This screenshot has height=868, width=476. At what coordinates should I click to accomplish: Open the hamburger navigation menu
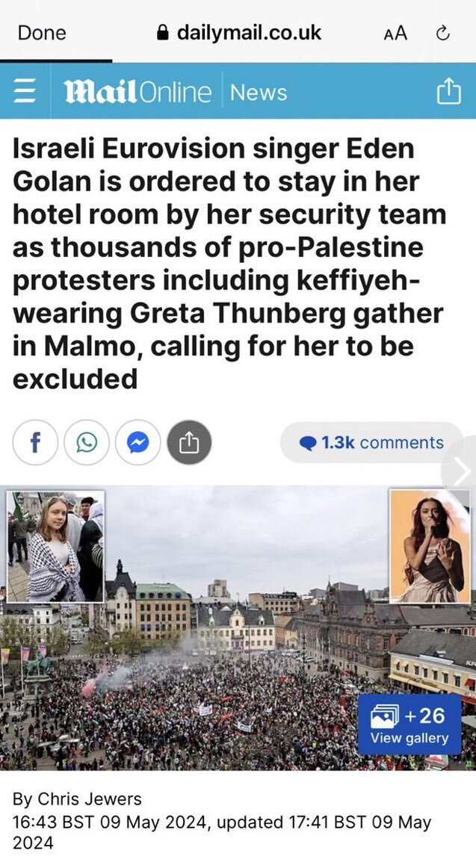point(25,91)
